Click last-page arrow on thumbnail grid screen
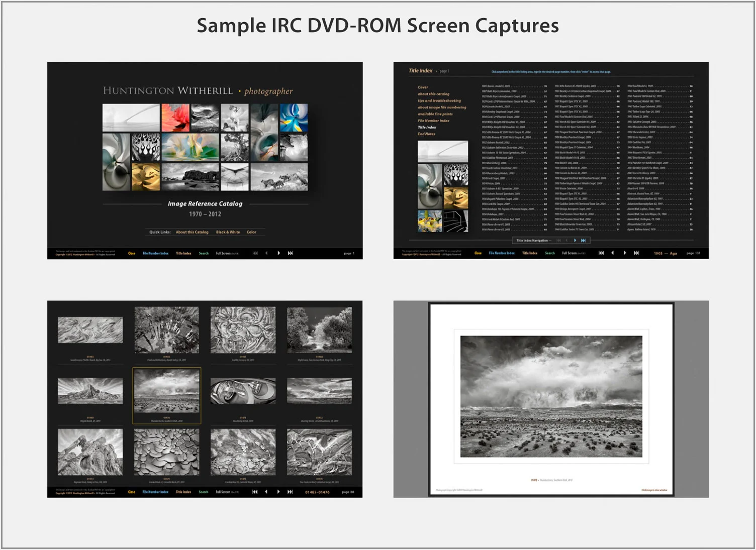 pyautogui.click(x=290, y=492)
